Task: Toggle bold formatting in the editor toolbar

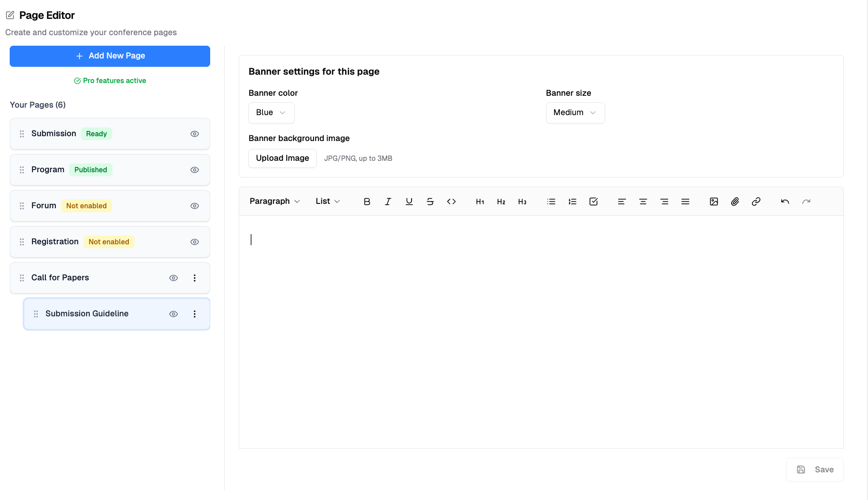Action: tap(367, 202)
